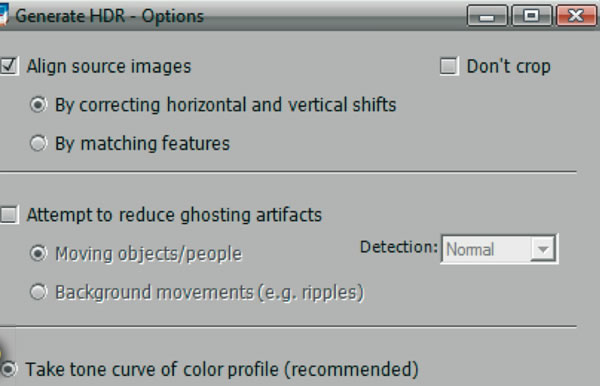Choose the By matching features radio button

[x=38, y=143]
